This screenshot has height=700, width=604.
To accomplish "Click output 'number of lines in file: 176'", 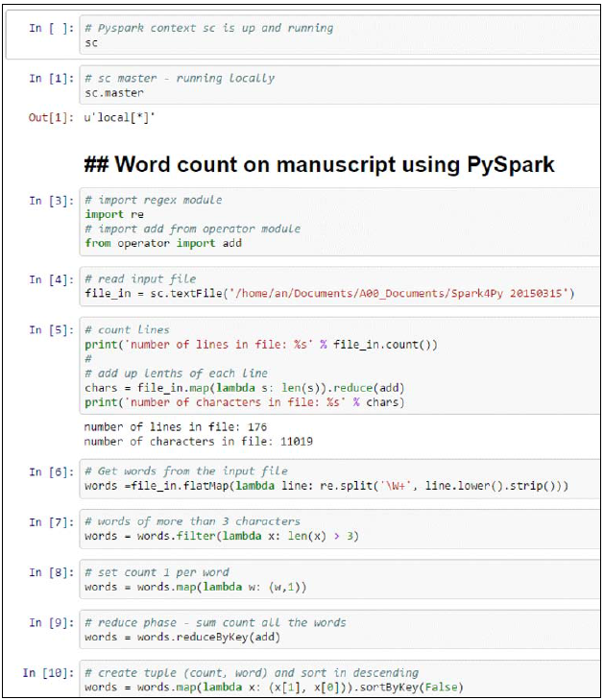I will (176, 427).
